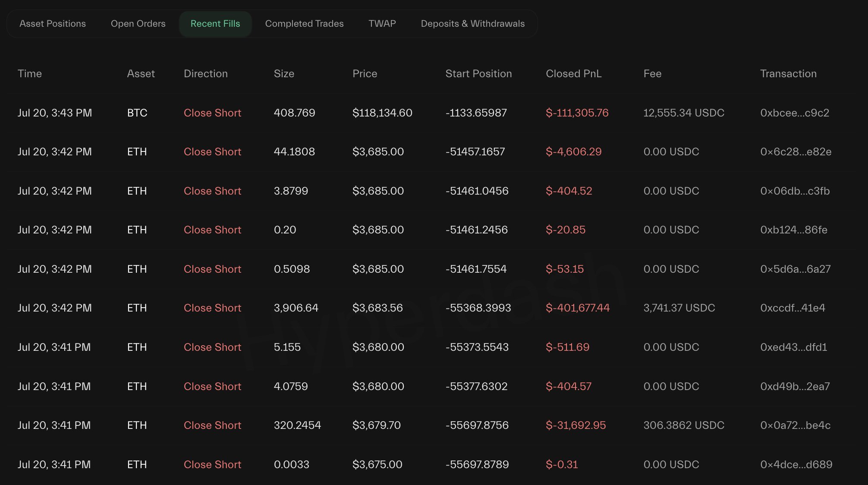Select the 320.2454 size cell

(298, 425)
